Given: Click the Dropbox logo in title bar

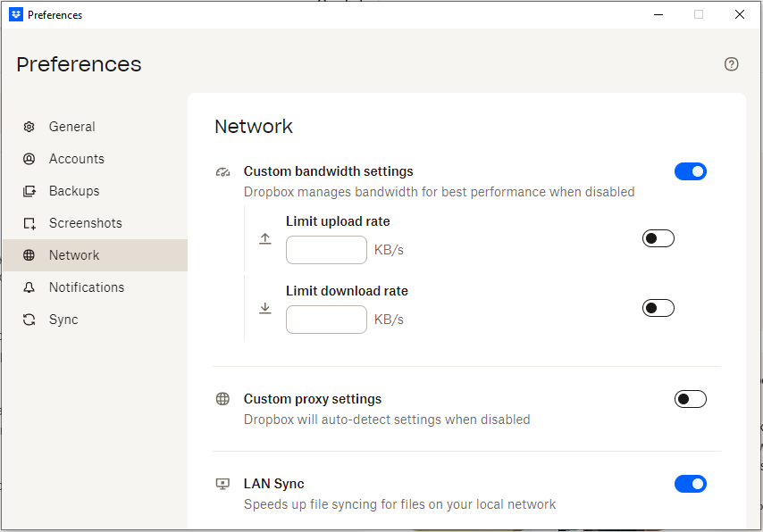Looking at the screenshot, I should pos(15,14).
